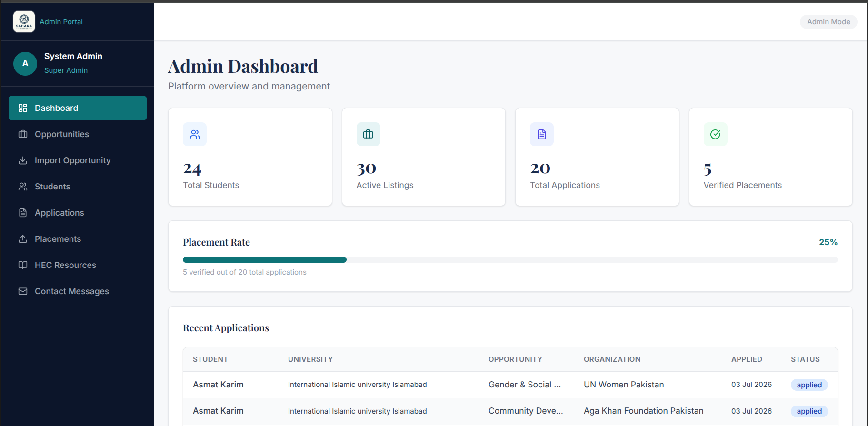Viewport: 868px width, 426px height.
Task: Open HEC Resources page
Action: (x=78, y=265)
